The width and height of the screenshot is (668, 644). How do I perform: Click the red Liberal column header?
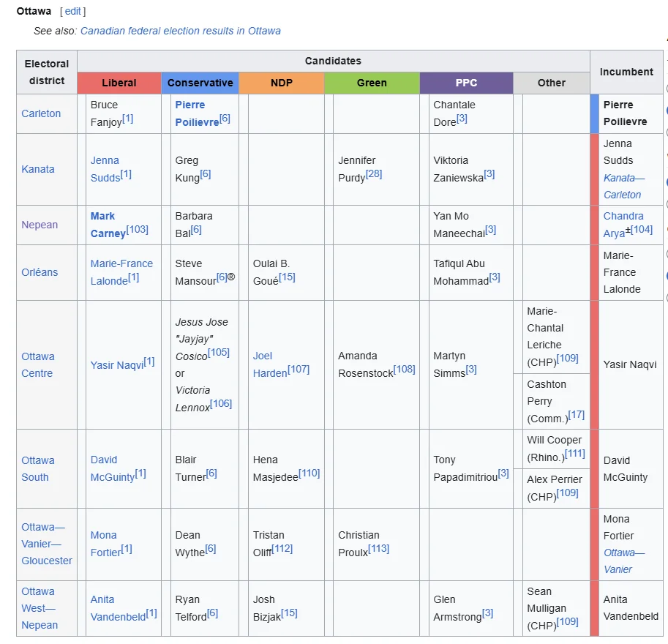(119, 83)
